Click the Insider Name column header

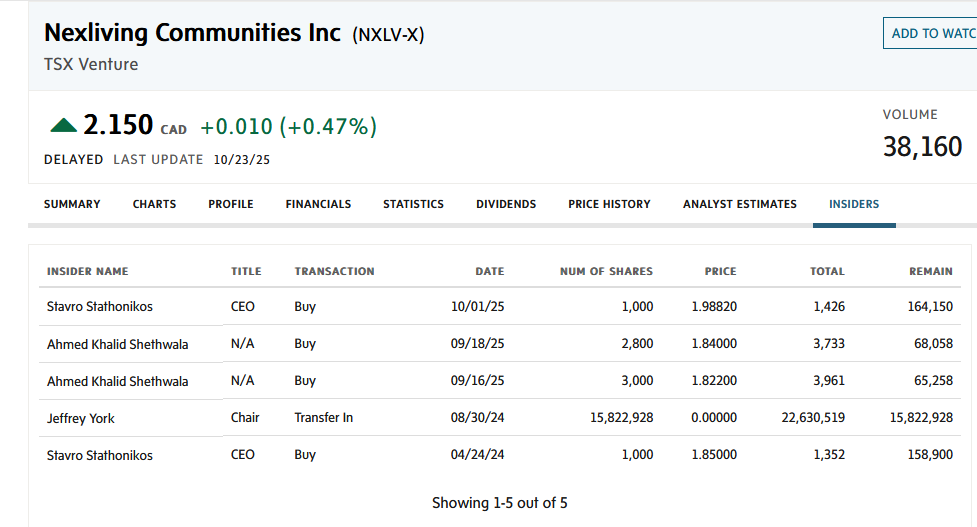[x=88, y=272]
